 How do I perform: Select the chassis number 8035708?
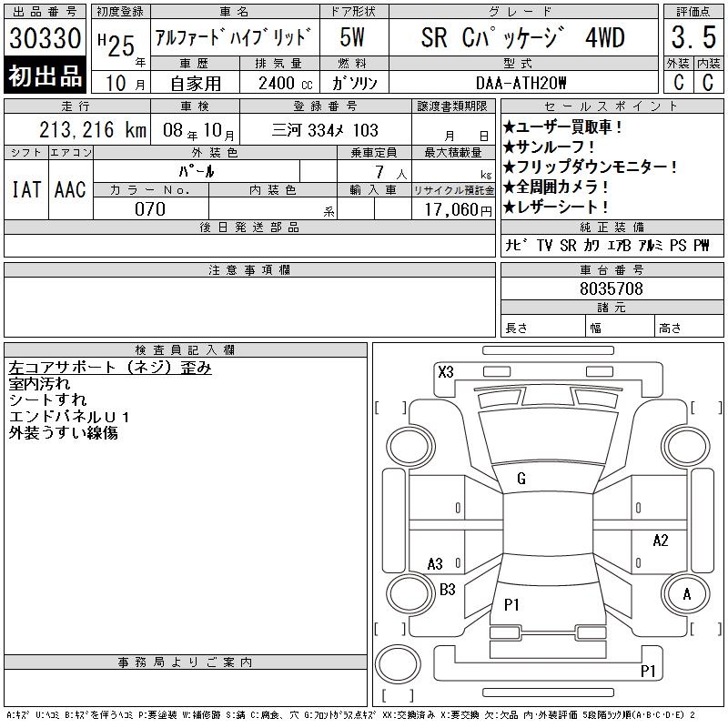click(611, 288)
